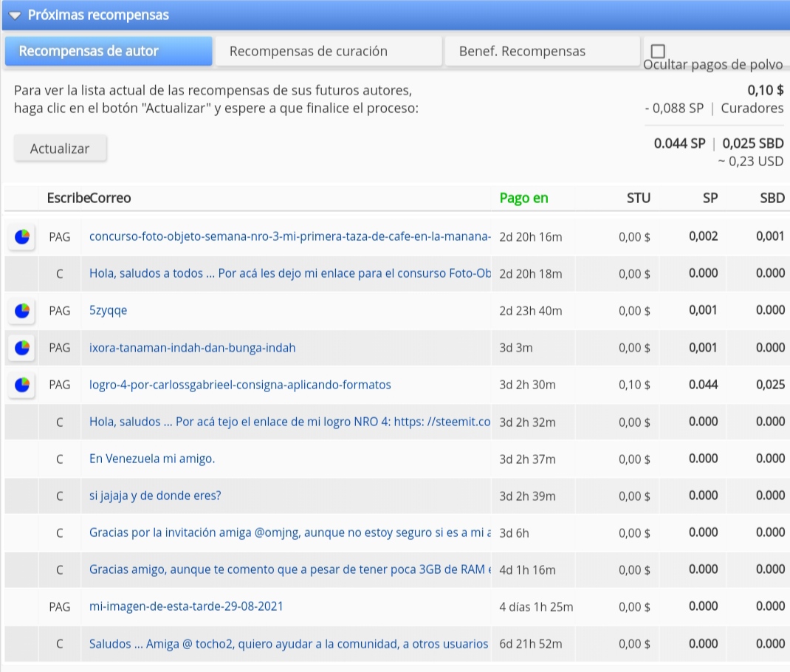The width and height of the screenshot is (790, 672).
Task: Open the Benef. Recompensas tab
Action: [x=542, y=51]
